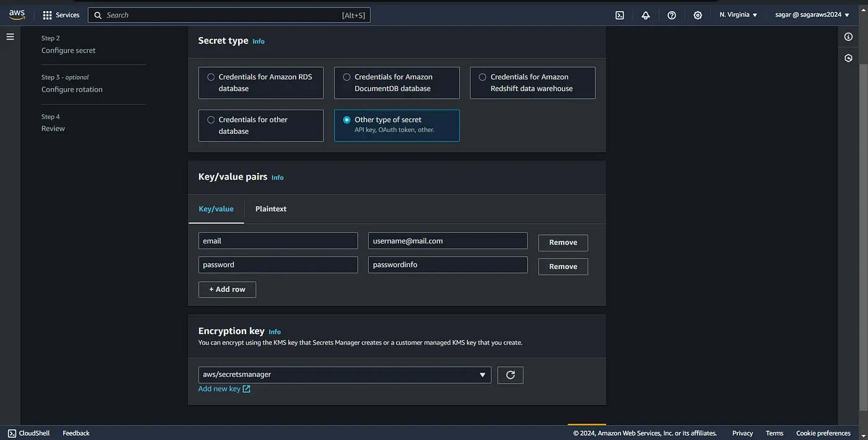Select Credentials for Amazon RDS database
The image size is (868, 440).
pos(261,82)
